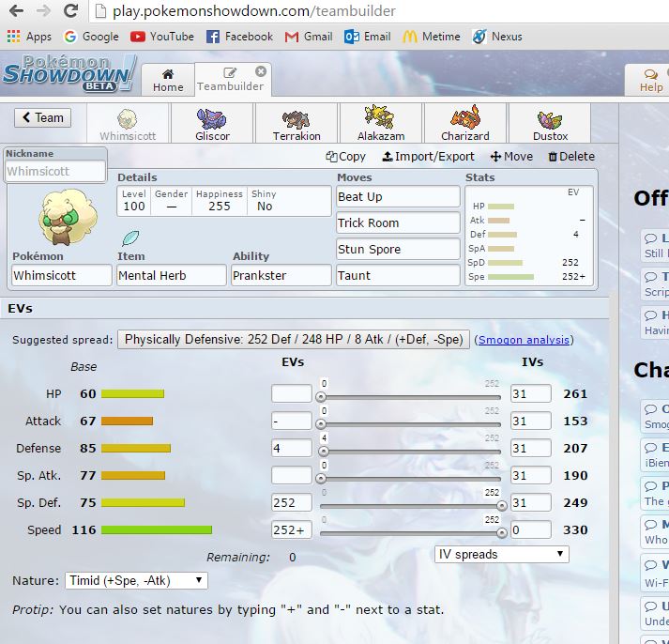
Task: Click the Pokémon name field Whimsicott
Action: [62, 275]
